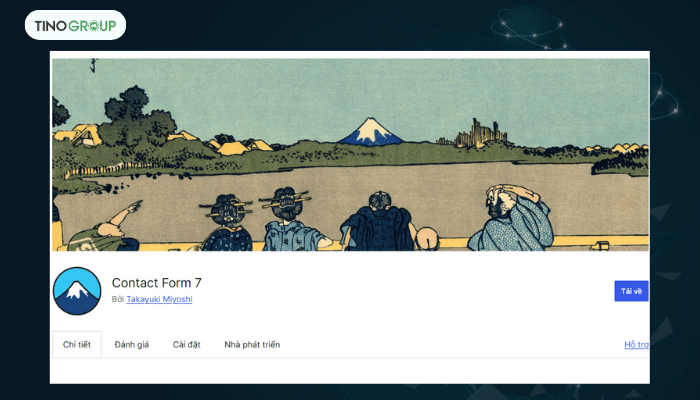Click Mount Fuji in the banner artwork
The width and height of the screenshot is (700, 400).
click(371, 131)
